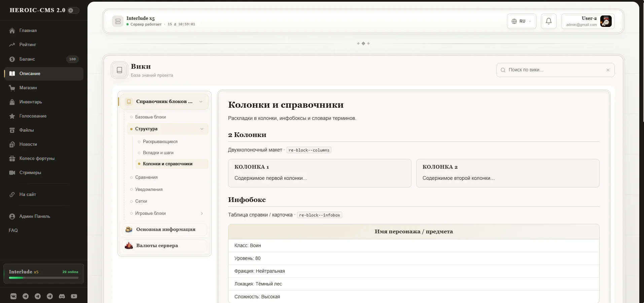The width and height of the screenshot is (644, 303).
Task: Open the VK social icon
Action: point(13,296)
